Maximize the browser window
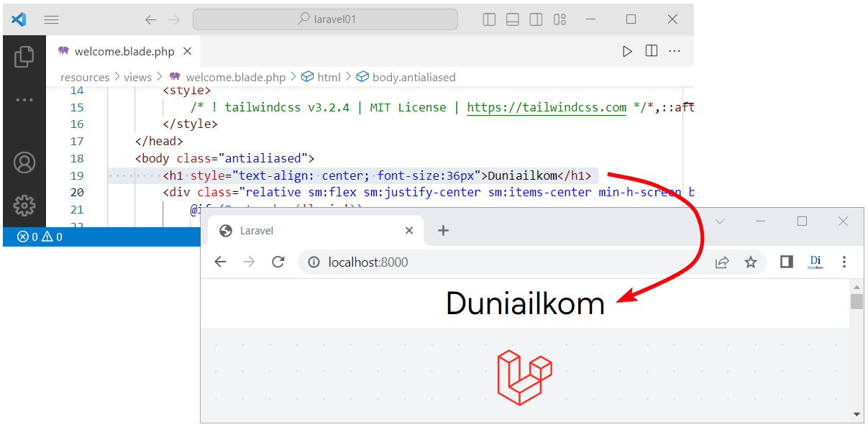Viewport: 868px width, 427px height. click(x=802, y=221)
